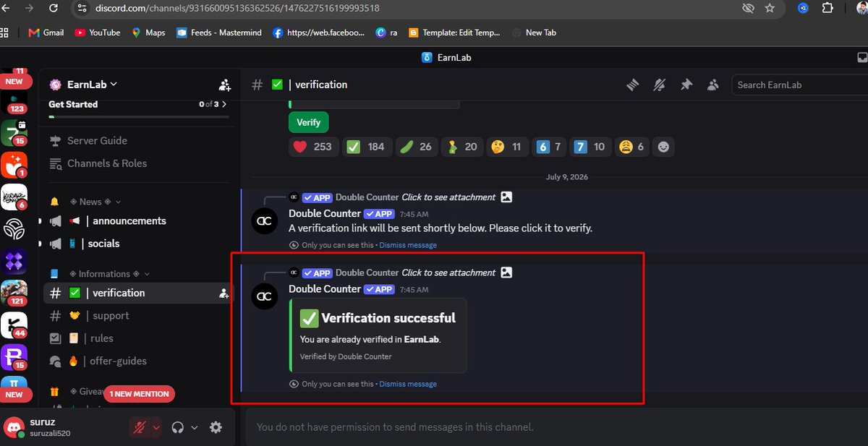The width and height of the screenshot is (868, 446).
Task: Toggle the green checkmark reaction with 184
Action: click(365, 147)
